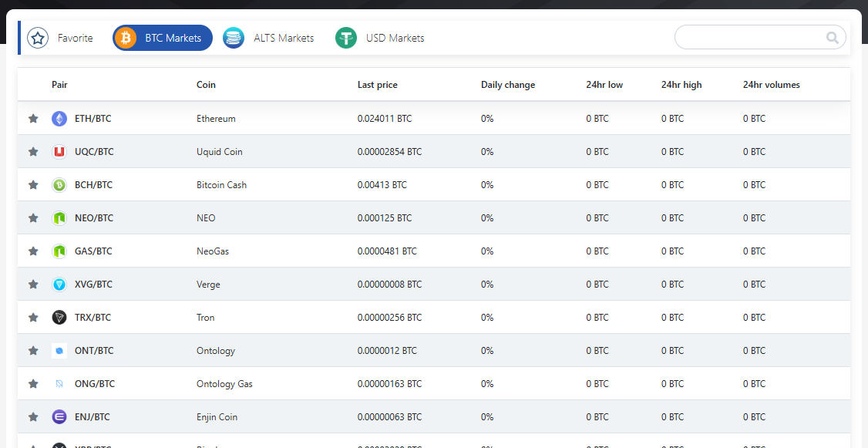The image size is (868, 448).
Task: Open the ETH/BTC trading pair
Action: point(93,119)
